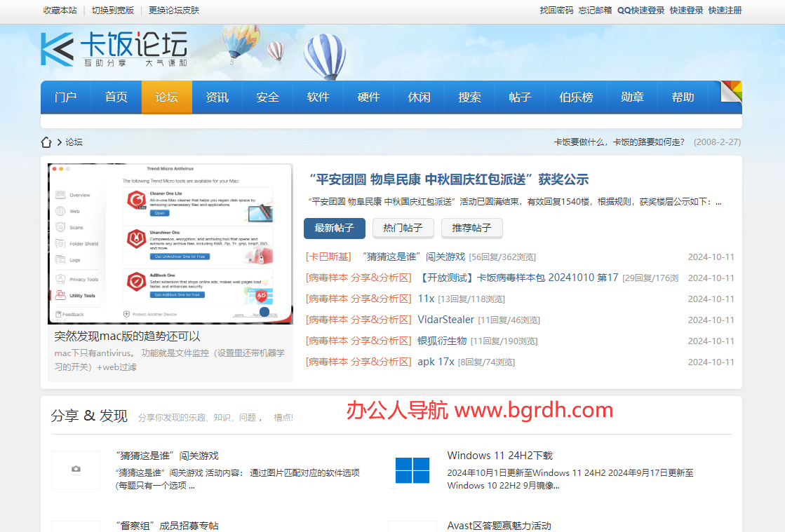This screenshot has width=785, height=532.
Task: Open the Windows 11 24H2下载 post
Action: point(499,456)
